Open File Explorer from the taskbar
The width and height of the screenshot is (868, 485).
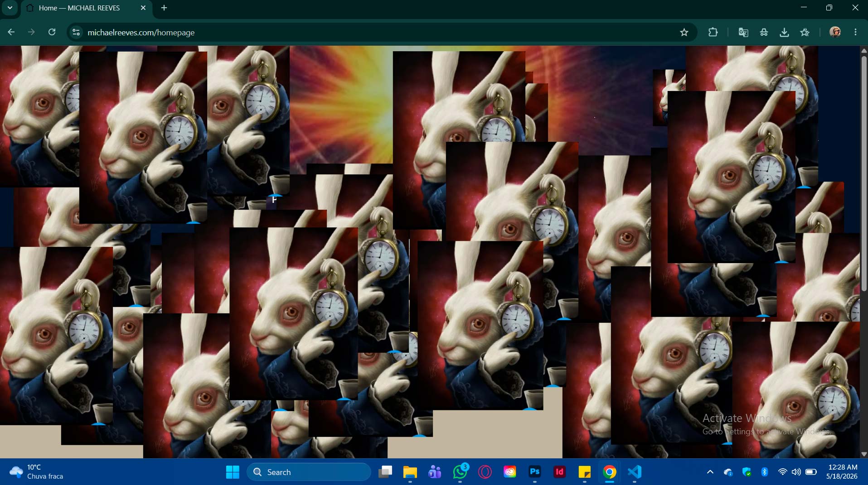410,472
